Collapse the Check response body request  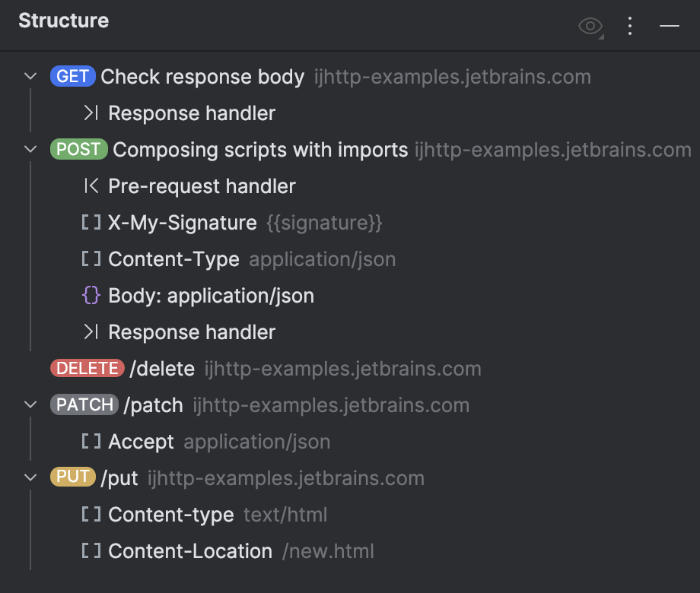click(x=30, y=76)
